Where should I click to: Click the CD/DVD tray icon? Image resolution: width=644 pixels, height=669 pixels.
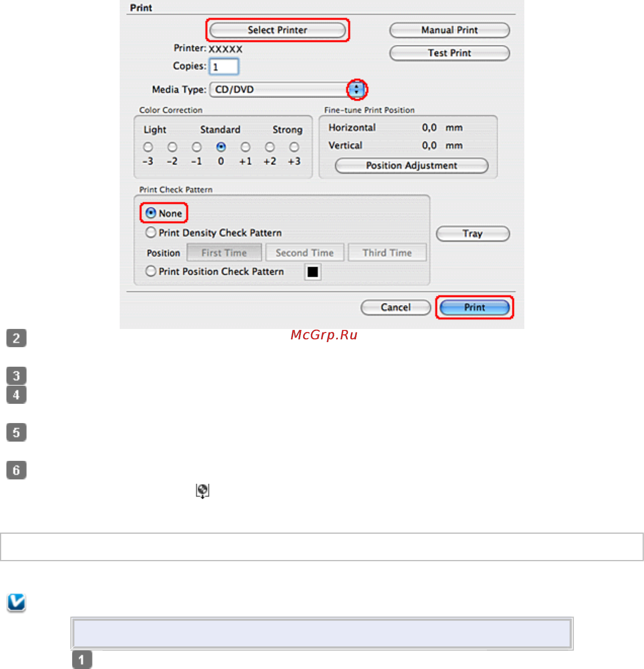[202, 491]
